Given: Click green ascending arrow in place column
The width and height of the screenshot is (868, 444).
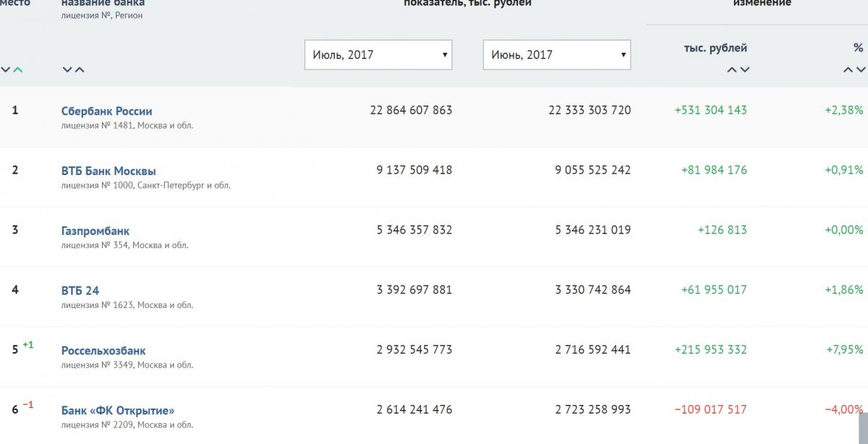Looking at the screenshot, I should [x=18, y=70].
